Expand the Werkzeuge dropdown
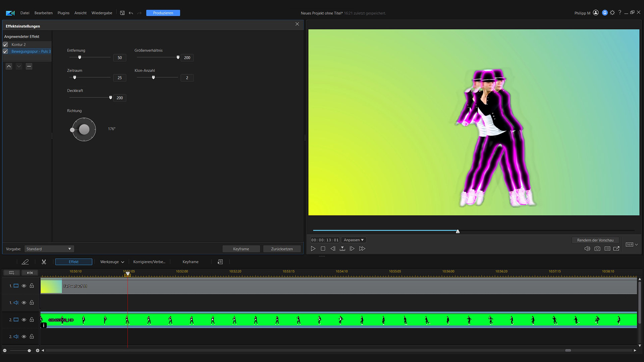 [x=112, y=262]
